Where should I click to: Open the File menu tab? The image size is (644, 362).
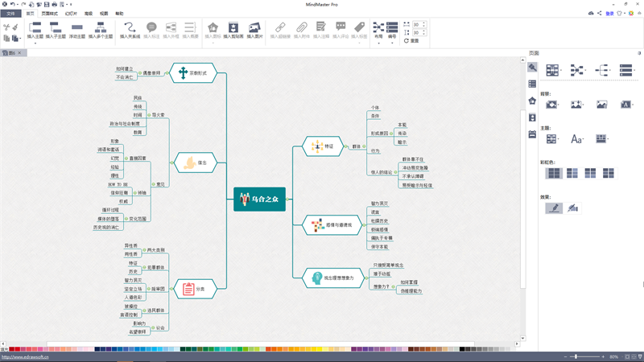coord(10,14)
